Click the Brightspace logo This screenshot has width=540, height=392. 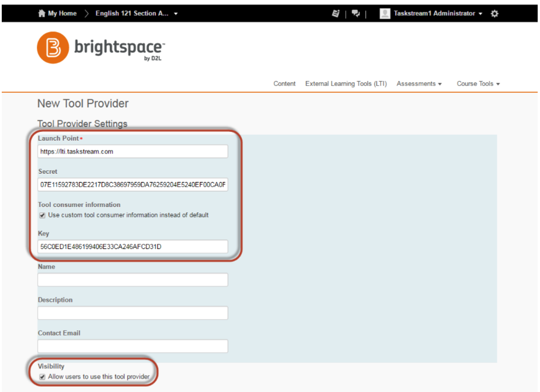click(101, 47)
